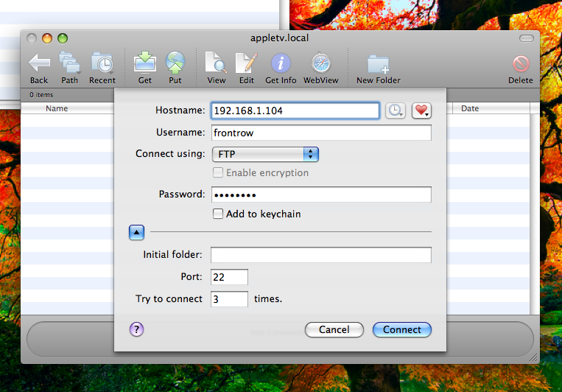Click into the Username field
This screenshot has height=392, width=562.
(321, 133)
